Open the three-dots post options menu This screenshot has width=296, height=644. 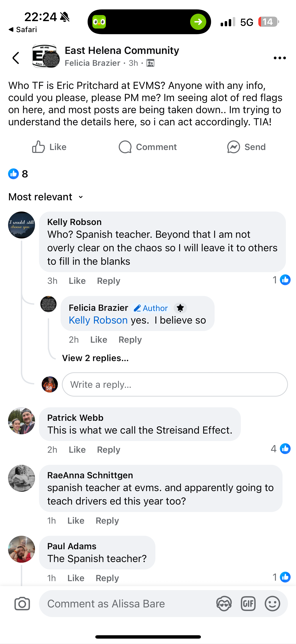[280, 58]
